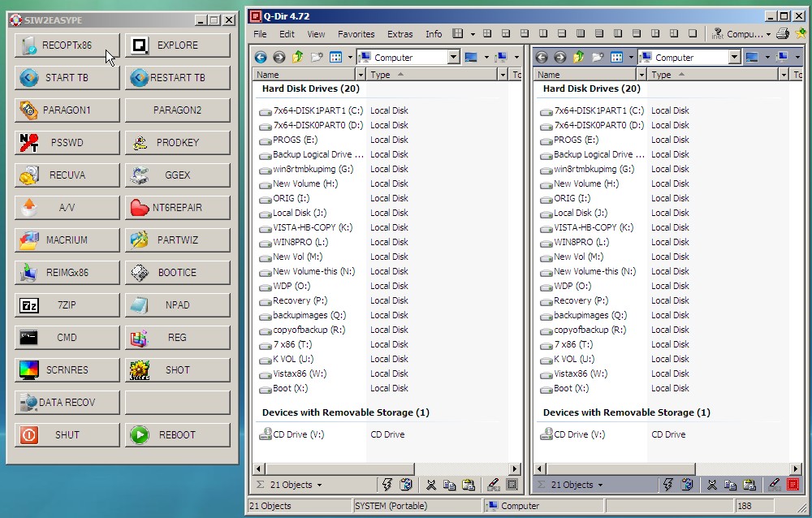Screen dimensions: 812x518
Task: Click the add-favorite star icon
Action: [801, 33]
